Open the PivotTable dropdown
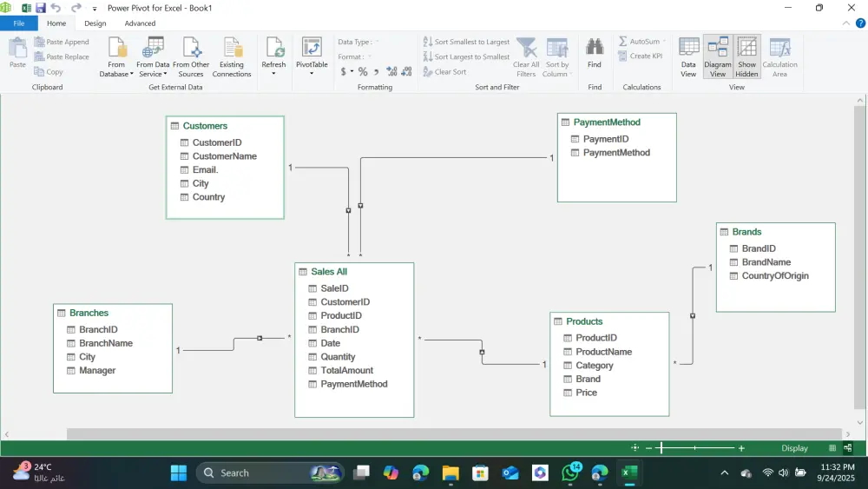The image size is (868, 489). click(x=312, y=57)
